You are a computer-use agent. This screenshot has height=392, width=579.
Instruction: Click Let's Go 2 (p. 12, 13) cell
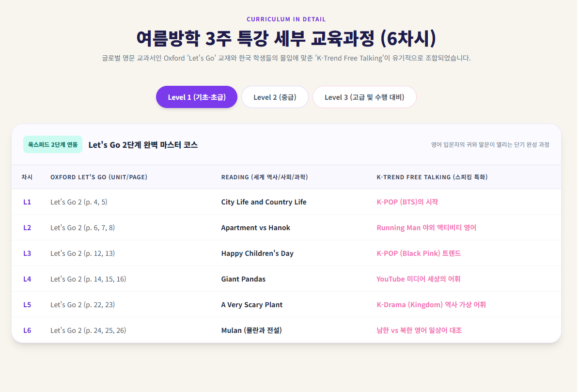click(83, 253)
